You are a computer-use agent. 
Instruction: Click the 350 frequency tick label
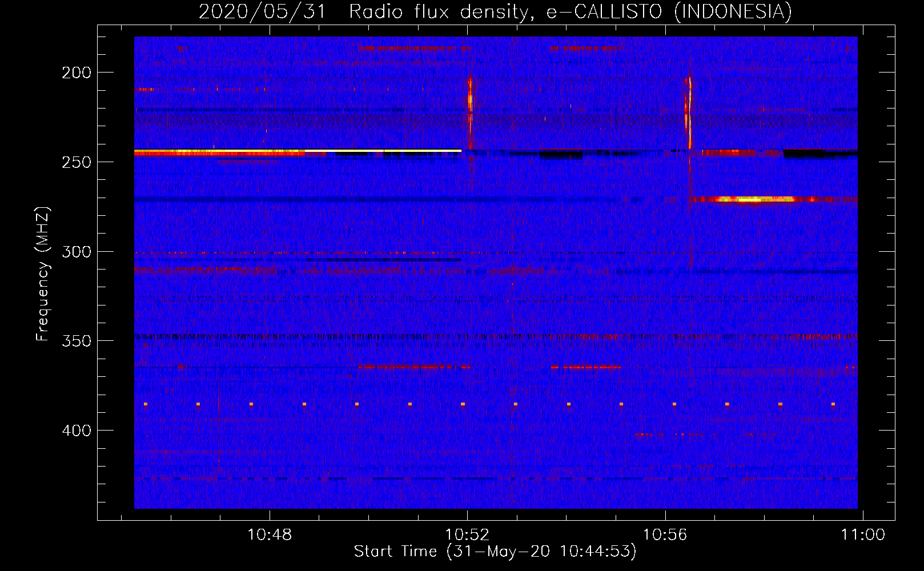click(77, 341)
